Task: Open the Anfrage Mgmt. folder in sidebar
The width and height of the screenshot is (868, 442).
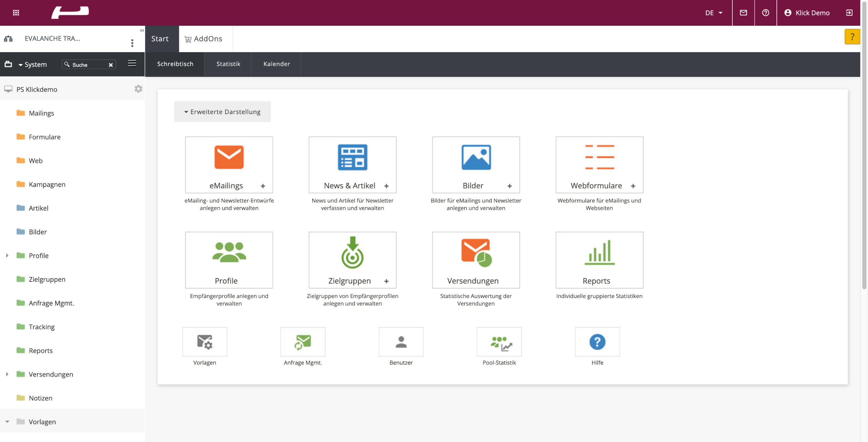Action: (x=51, y=303)
